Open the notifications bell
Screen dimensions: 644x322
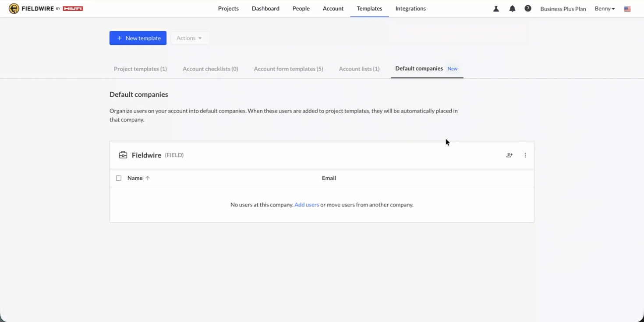(512, 9)
